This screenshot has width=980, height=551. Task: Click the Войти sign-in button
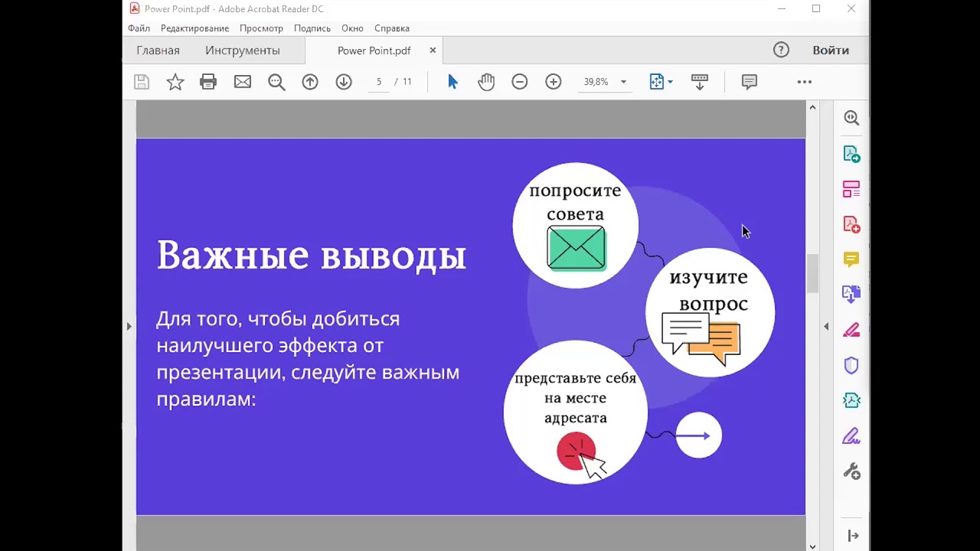pos(831,51)
